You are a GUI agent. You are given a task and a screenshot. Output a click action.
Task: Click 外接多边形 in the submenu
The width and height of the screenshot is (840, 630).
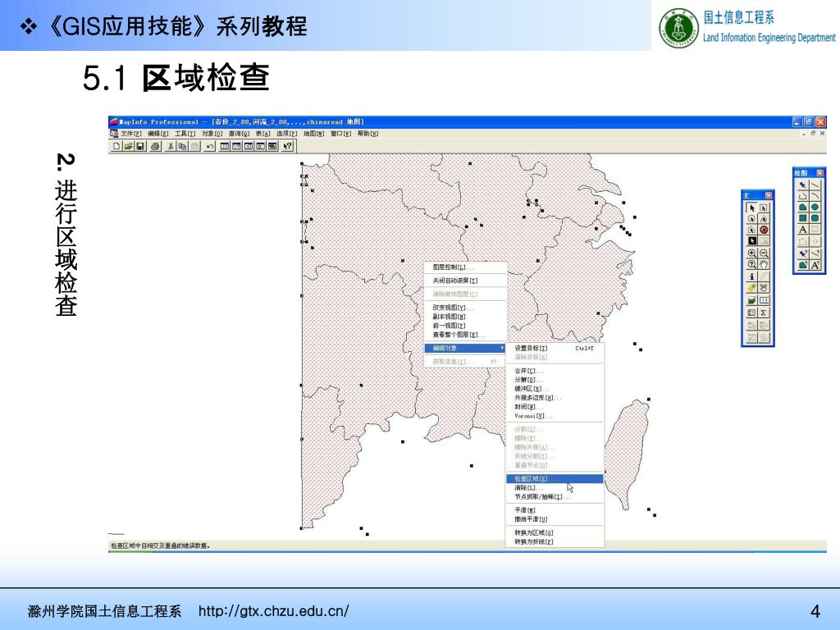pos(555,398)
